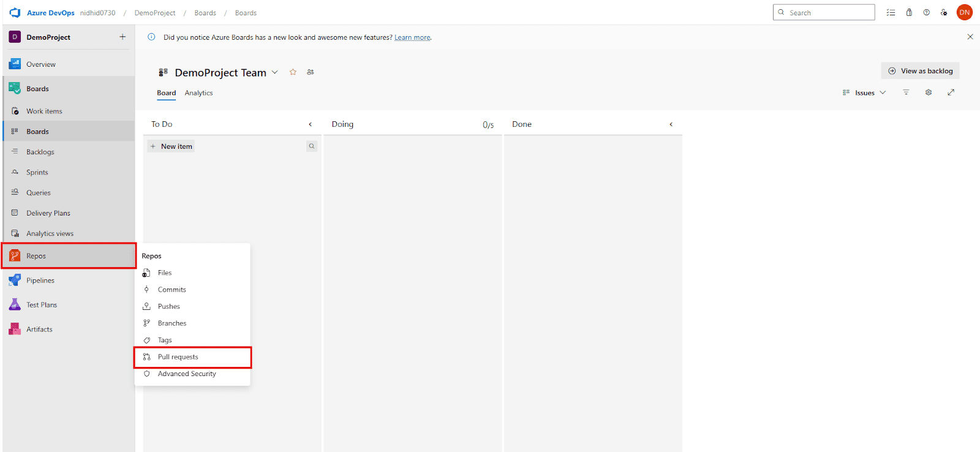Screen dimensions: 980x452
Task: Switch to the Analytics tab
Action: 199,93
